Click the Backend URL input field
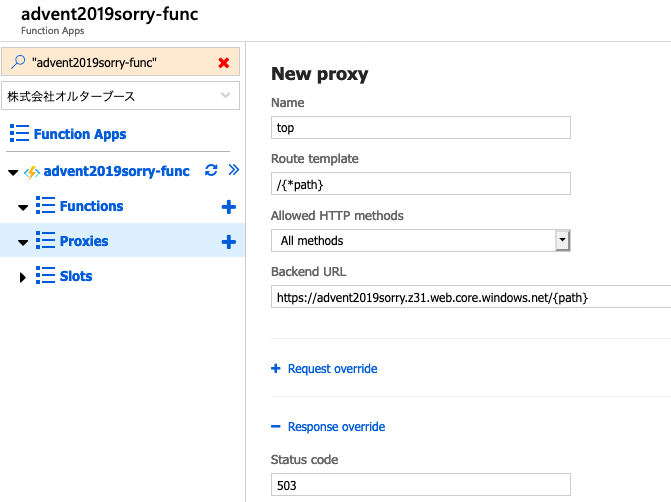 470,297
